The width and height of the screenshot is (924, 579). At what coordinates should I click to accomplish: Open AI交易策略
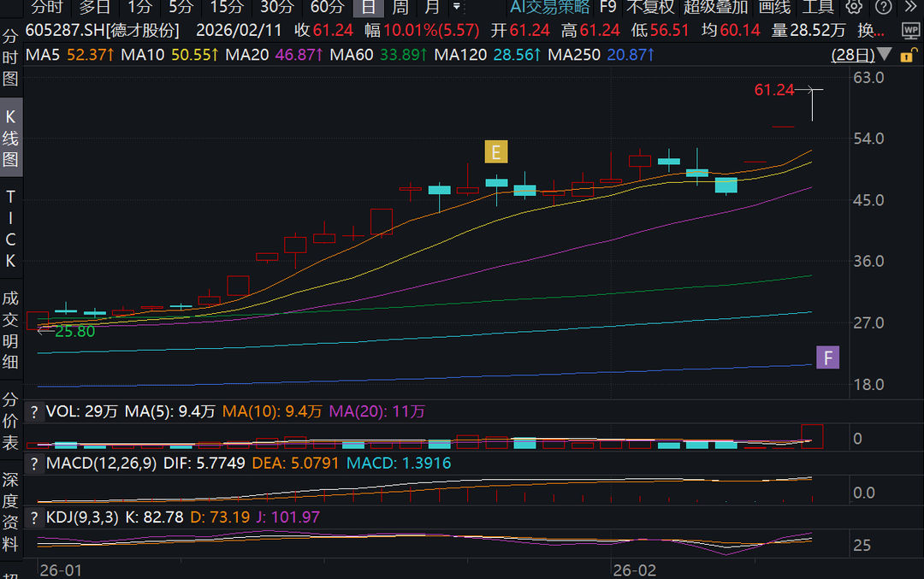point(549,8)
